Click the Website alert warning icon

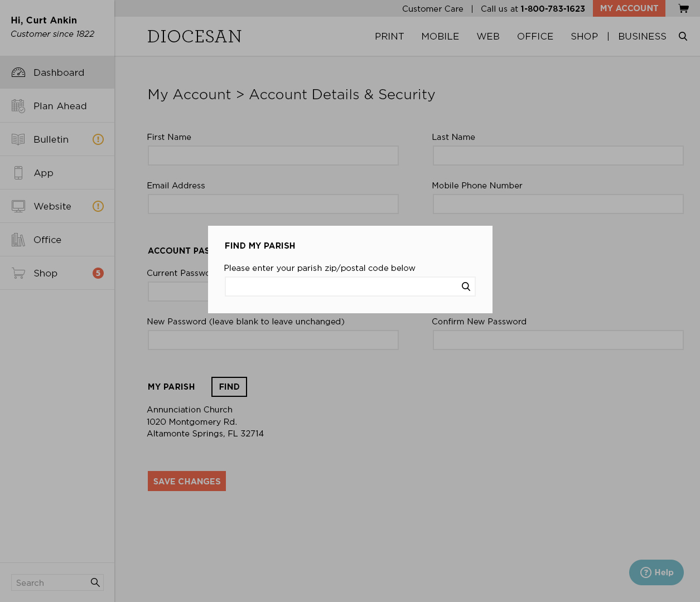[98, 206]
